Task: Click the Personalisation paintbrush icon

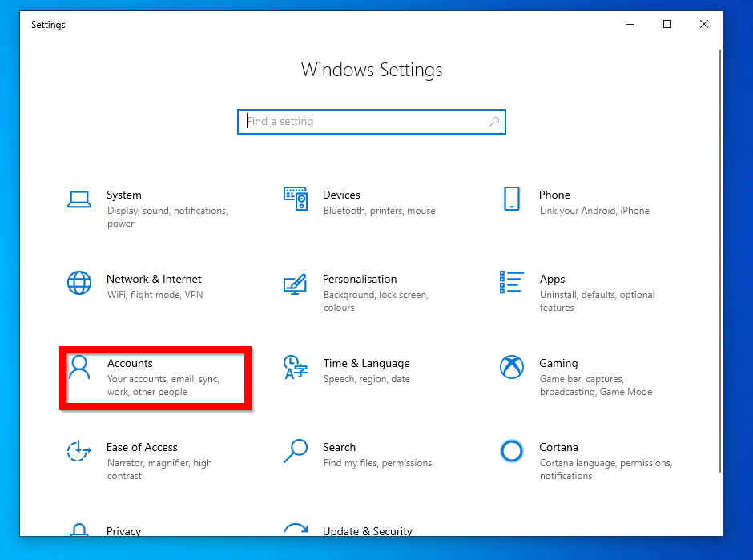Action: (x=296, y=283)
